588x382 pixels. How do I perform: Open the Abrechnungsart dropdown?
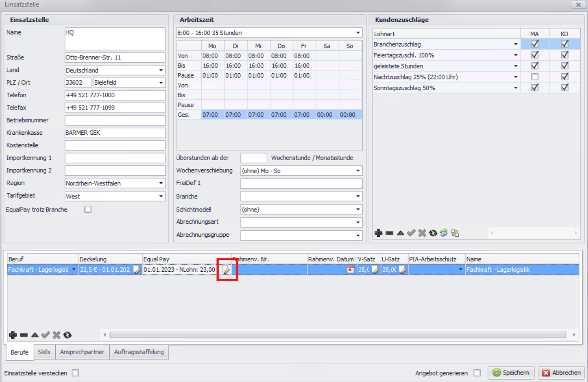click(358, 222)
